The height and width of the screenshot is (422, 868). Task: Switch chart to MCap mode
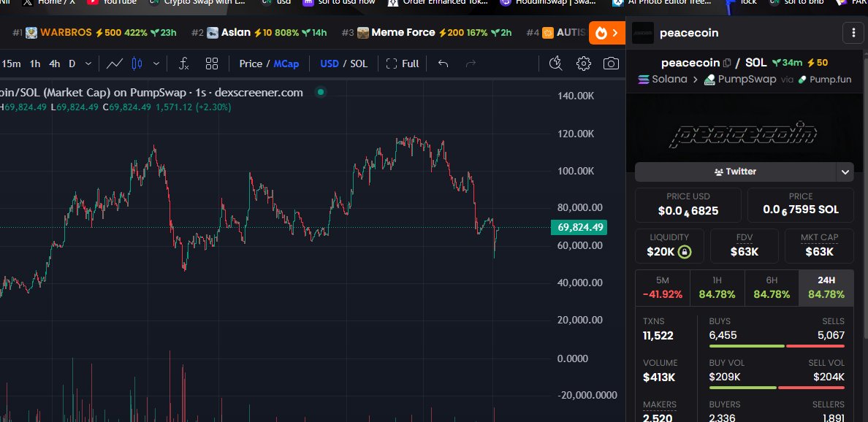coord(286,64)
